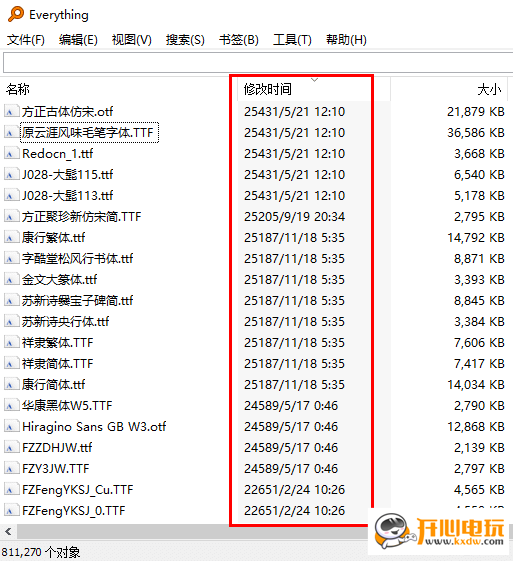Image resolution: width=513 pixels, height=561 pixels.
Task: Click the font icon of 康行简体.ttf
Action: pos(11,384)
